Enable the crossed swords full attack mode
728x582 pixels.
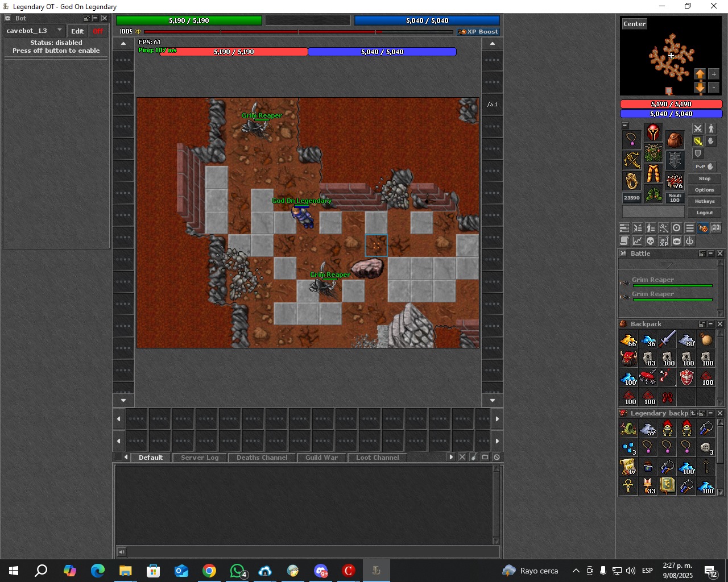[x=698, y=128]
